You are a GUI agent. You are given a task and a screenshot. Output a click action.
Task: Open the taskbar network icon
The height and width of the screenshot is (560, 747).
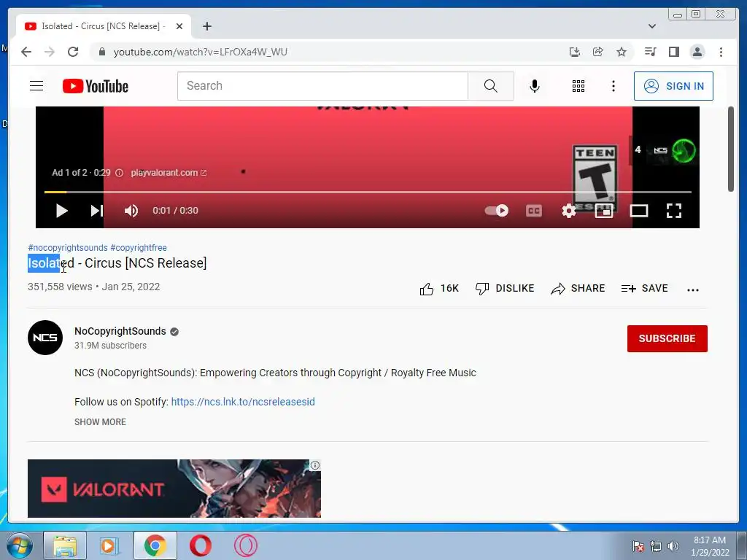pos(656,546)
